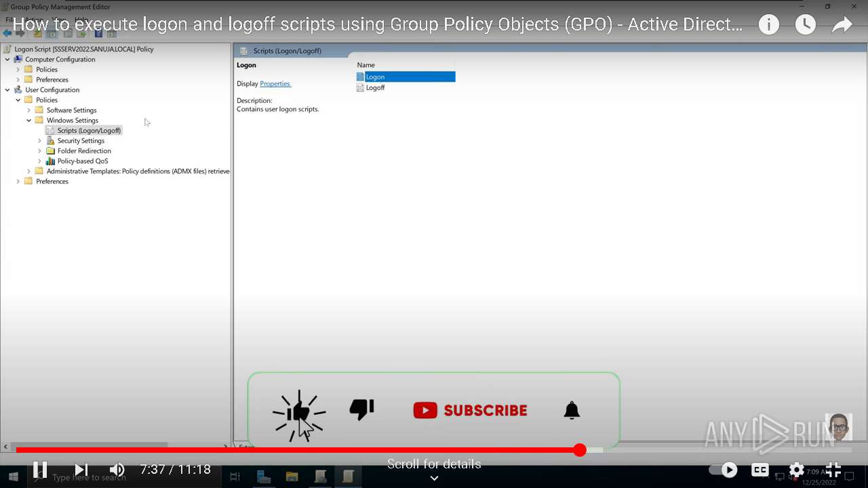Image resolution: width=868 pixels, height=488 pixels.
Task: Skip to the next video
Action: click(x=81, y=469)
